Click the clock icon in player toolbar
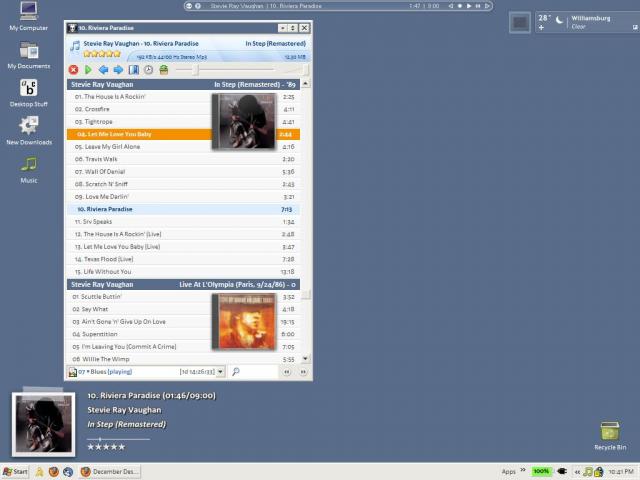 (149, 70)
